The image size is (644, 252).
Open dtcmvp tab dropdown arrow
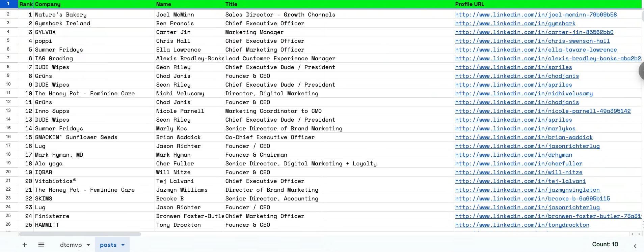(x=88, y=245)
